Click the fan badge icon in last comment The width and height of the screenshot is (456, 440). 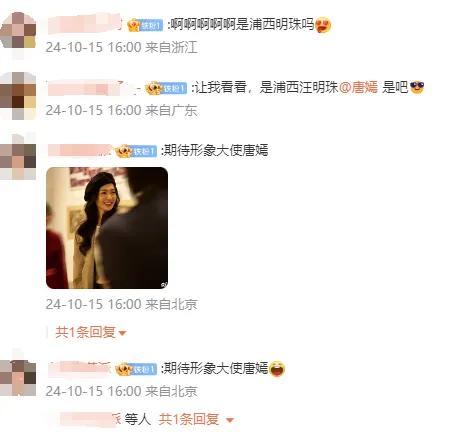(136, 369)
